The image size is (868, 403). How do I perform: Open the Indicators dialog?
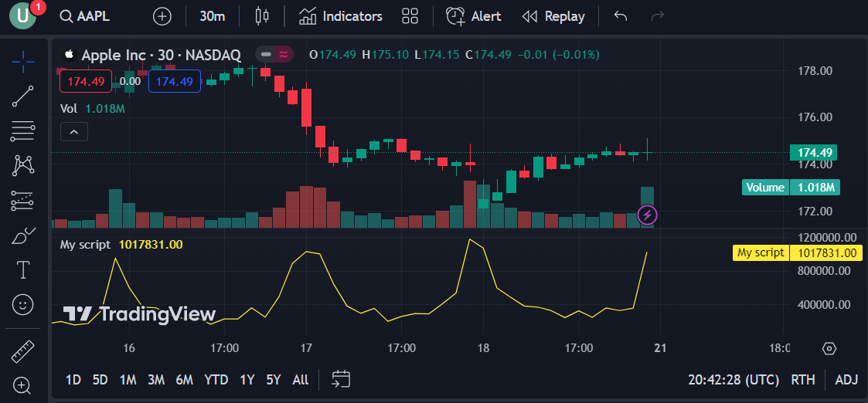[340, 16]
